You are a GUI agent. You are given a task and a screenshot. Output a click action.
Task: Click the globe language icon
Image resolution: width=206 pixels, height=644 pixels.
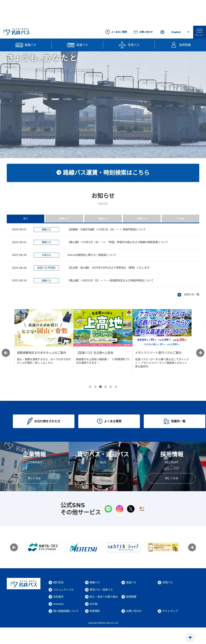coord(162,32)
